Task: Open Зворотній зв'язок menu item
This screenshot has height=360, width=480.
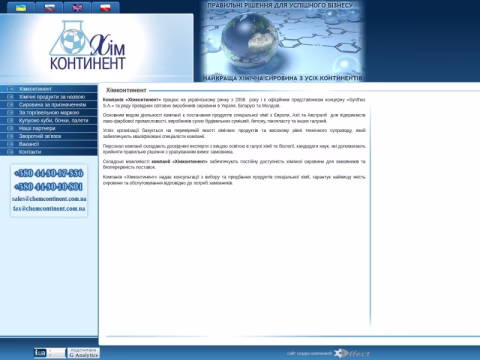Action: click(40, 136)
